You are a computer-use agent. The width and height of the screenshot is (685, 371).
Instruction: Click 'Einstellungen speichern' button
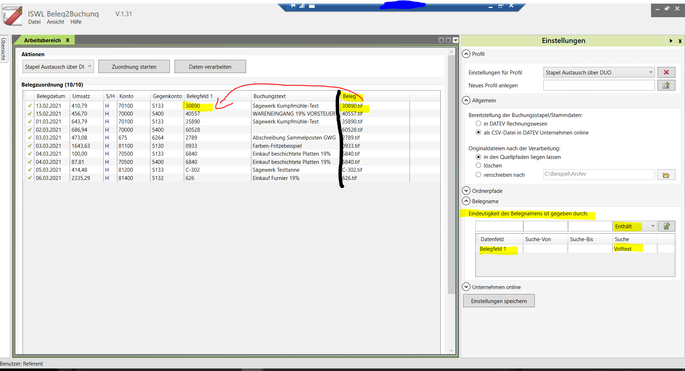point(498,301)
